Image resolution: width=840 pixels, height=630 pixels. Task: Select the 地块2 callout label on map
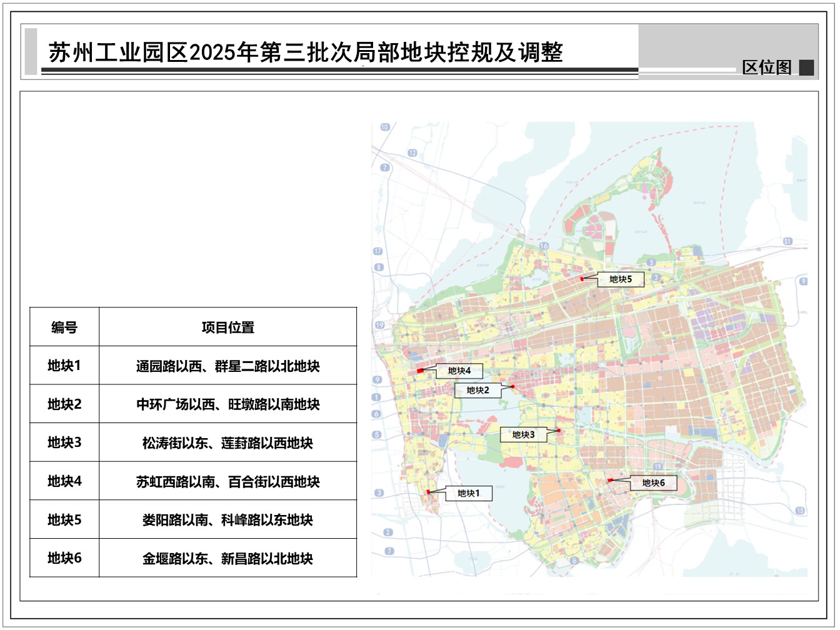(x=478, y=390)
